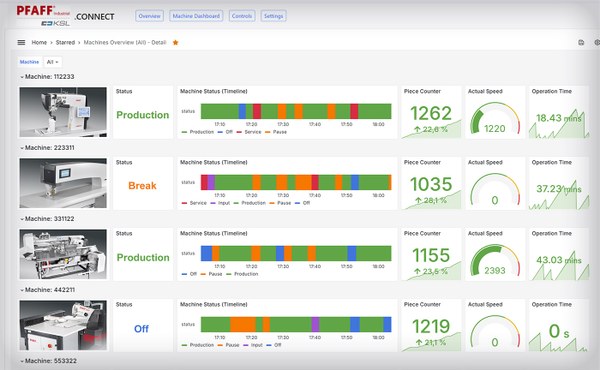This screenshot has height=370, width=600.
Task: Click wide orange Pause segment in 442211 timeline
Action: [243, 324]
